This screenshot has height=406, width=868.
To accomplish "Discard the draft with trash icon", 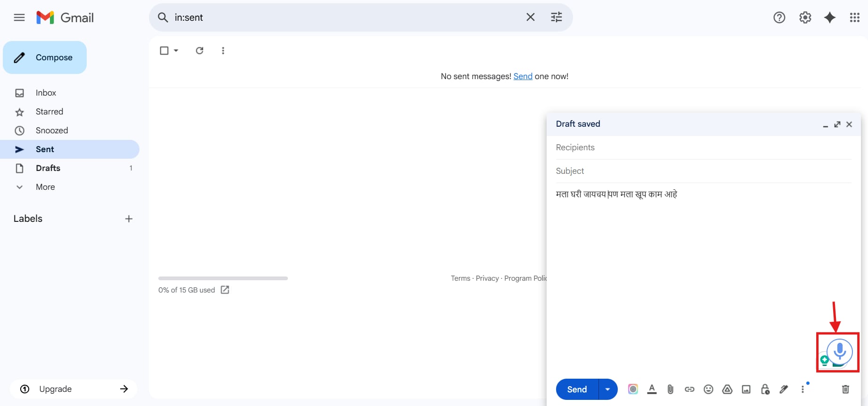I will click(845, 390).
